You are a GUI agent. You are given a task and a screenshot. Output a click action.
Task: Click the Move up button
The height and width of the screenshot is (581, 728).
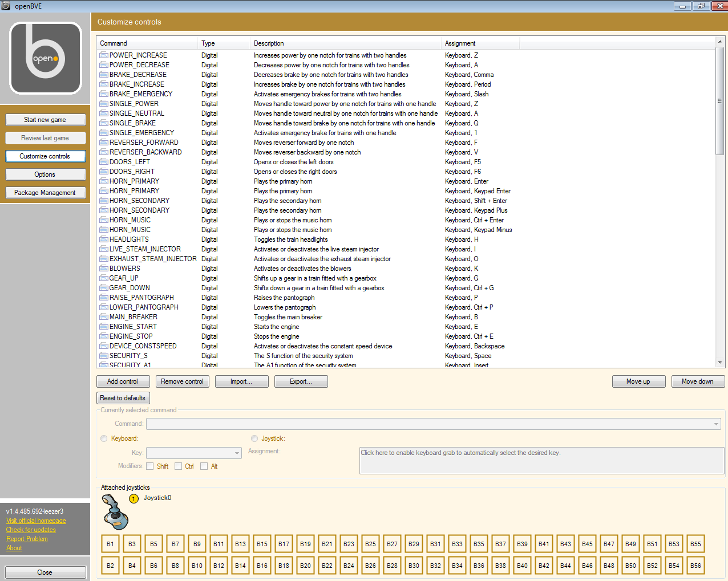coord(638,381)
